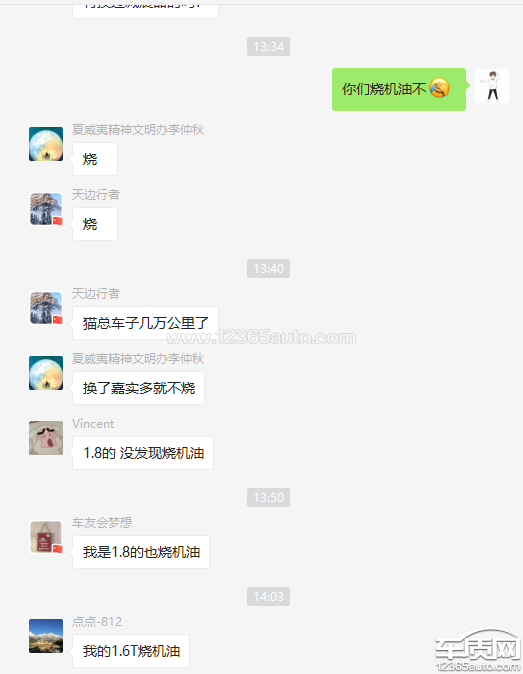Open 夏威夷精神文明办李仲秋 avatar above first '烧' reply
523x674 pixels.
point(46,144)
